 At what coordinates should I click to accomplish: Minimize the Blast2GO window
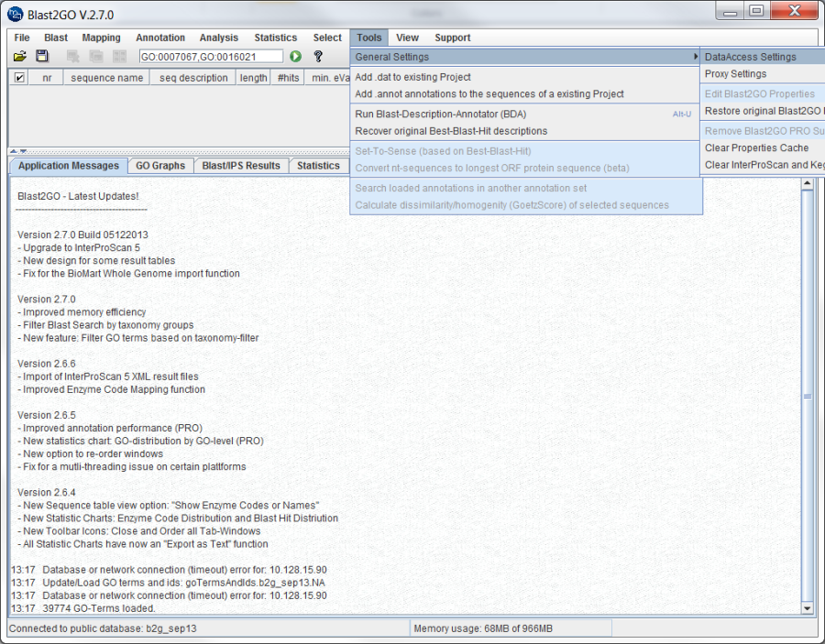pyautogui.click(x=730, y=12)
